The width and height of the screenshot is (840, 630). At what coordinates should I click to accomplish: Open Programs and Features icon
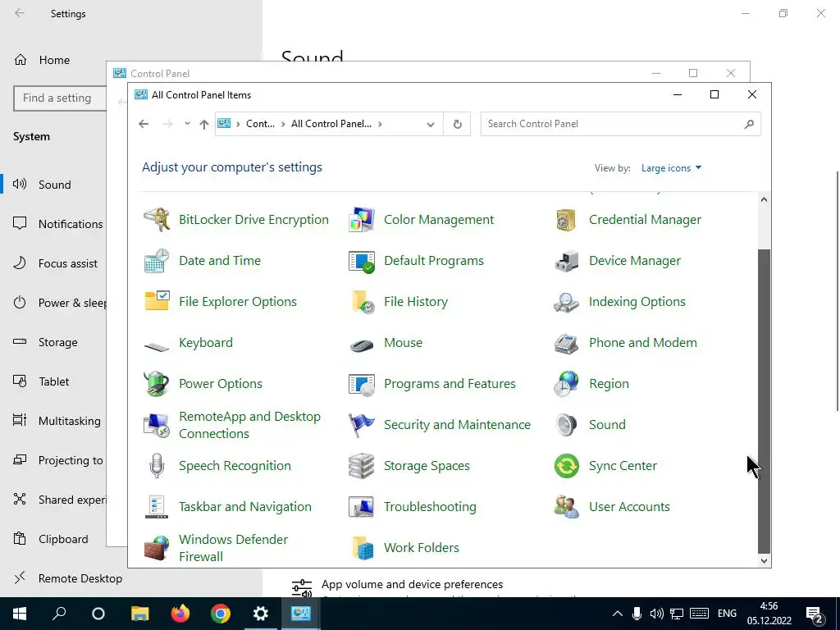(x=362, y=384)
